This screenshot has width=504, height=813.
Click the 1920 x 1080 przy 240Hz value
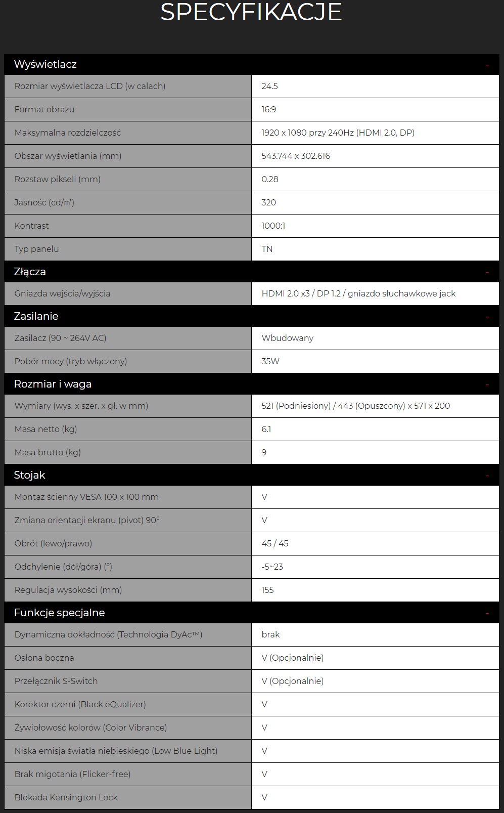point(338,133)
